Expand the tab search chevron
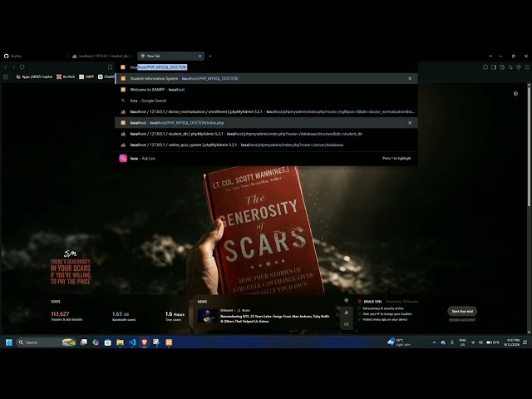 (x=490, y=56)
